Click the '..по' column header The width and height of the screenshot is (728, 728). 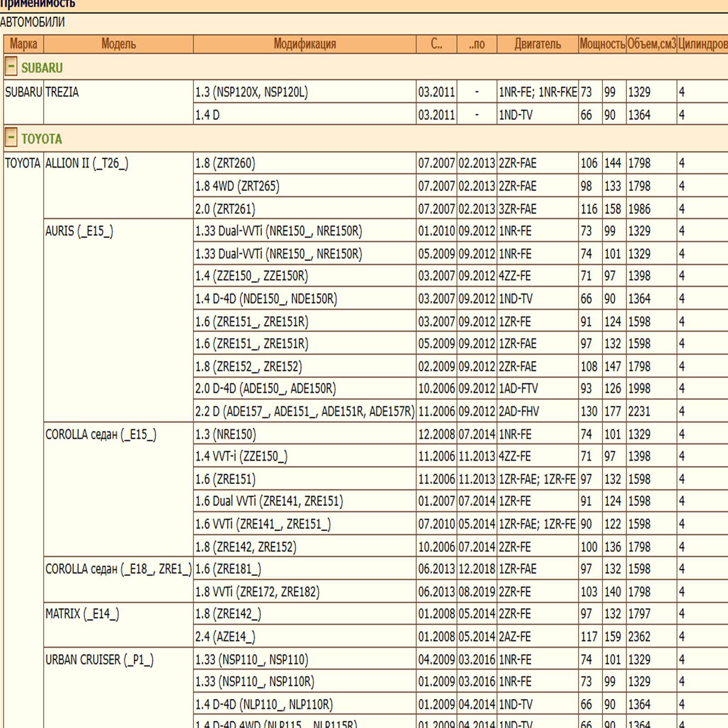click(x=476, y=44)
